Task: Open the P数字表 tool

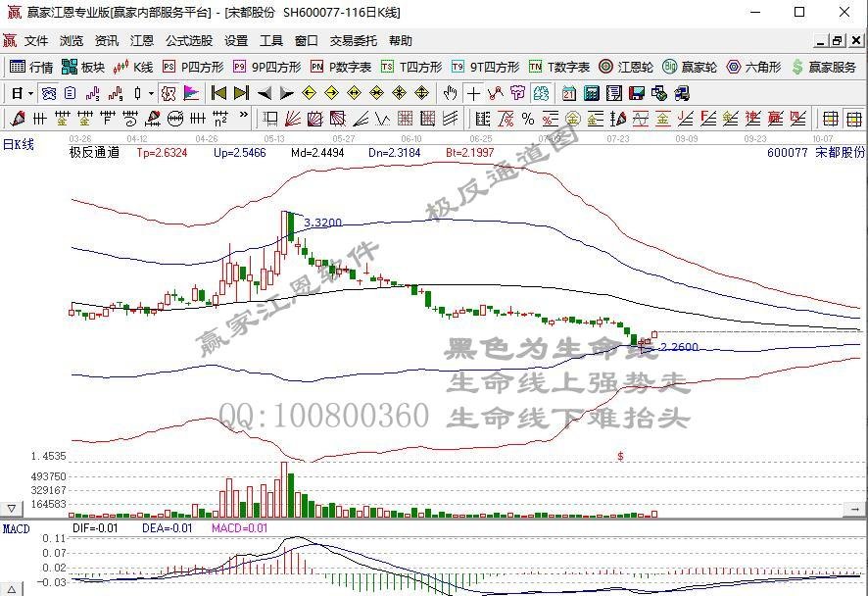Action: click(x=341, y=67)
